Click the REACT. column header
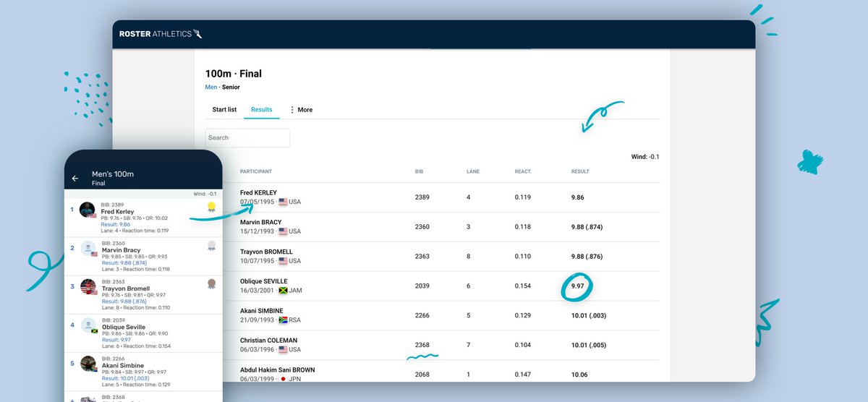This screenshot has width=868, height=402. [x=523, y=172]
